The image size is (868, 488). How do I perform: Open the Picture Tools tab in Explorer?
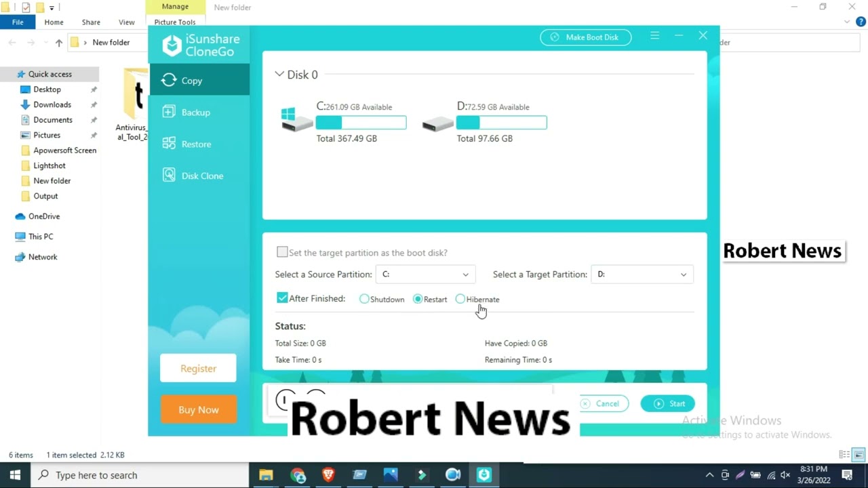pos(175,22)
